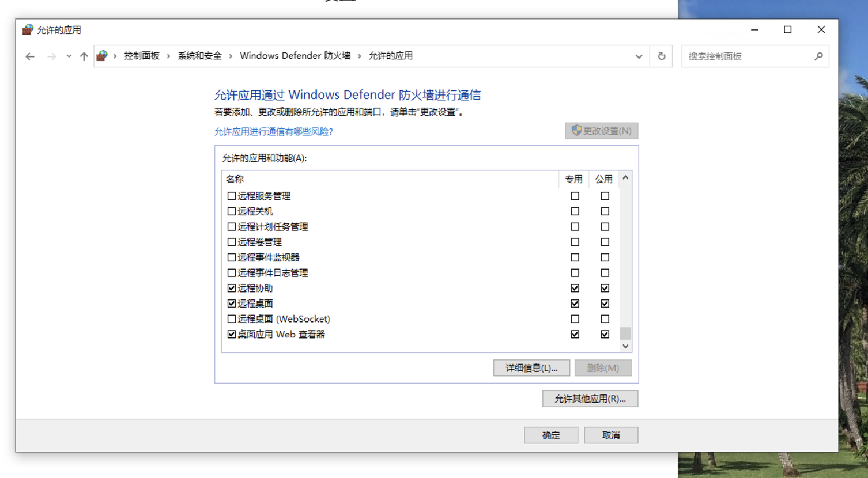Close the 允许的应用 window
Viewport: 868px width, 478px height.
pos(821,30)
